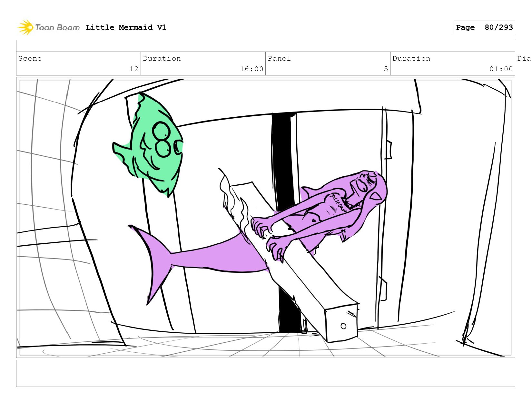Select the panel duration value '01:00'
The width and height of the screenshot is (532, 411).
(x=501, y=69)
